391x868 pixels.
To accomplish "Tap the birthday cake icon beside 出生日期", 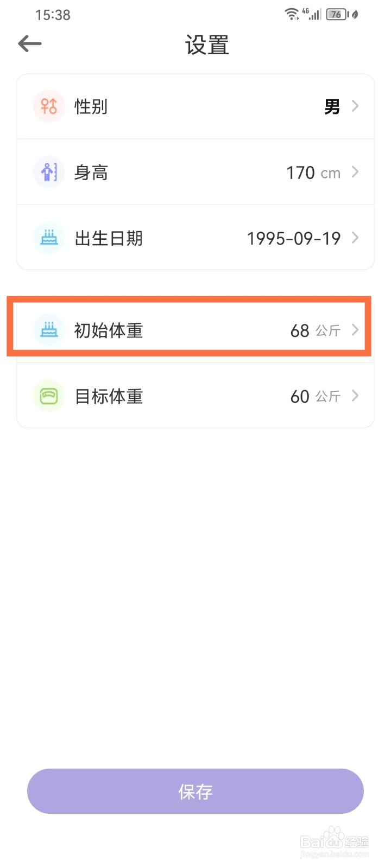I will (49, 238).
